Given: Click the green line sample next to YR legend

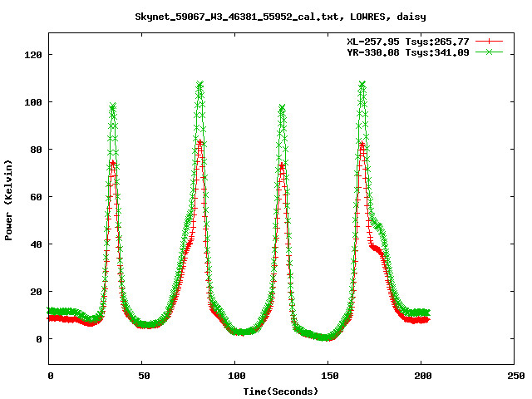Looking at the screenshot, I should (x=489, y=52).
